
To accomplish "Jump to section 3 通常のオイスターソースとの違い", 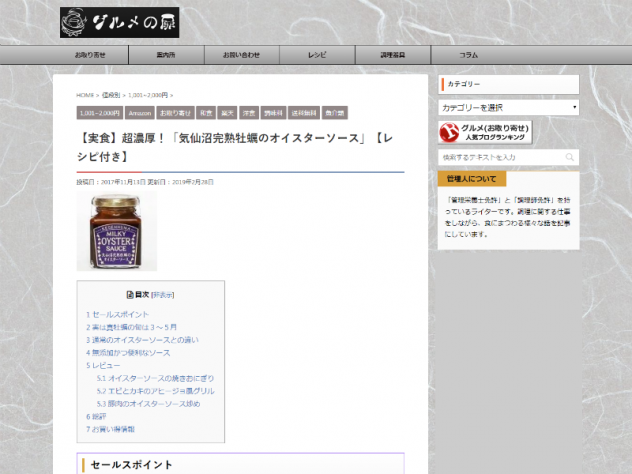I will (142, 340).
